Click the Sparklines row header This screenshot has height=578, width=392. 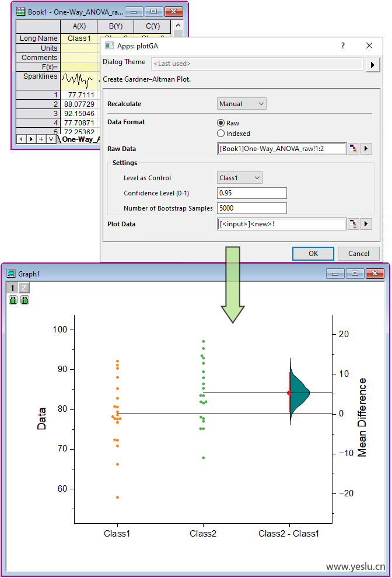38,81
